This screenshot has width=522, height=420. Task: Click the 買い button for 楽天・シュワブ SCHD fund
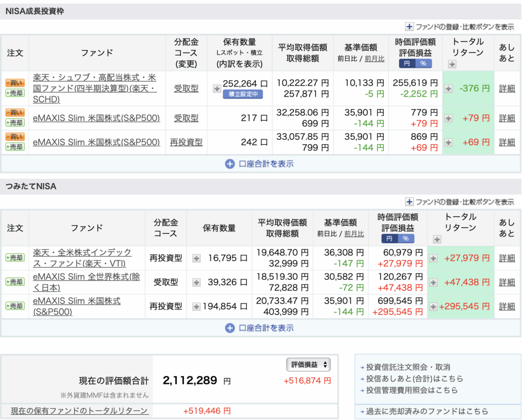click(x=15, y=83)
